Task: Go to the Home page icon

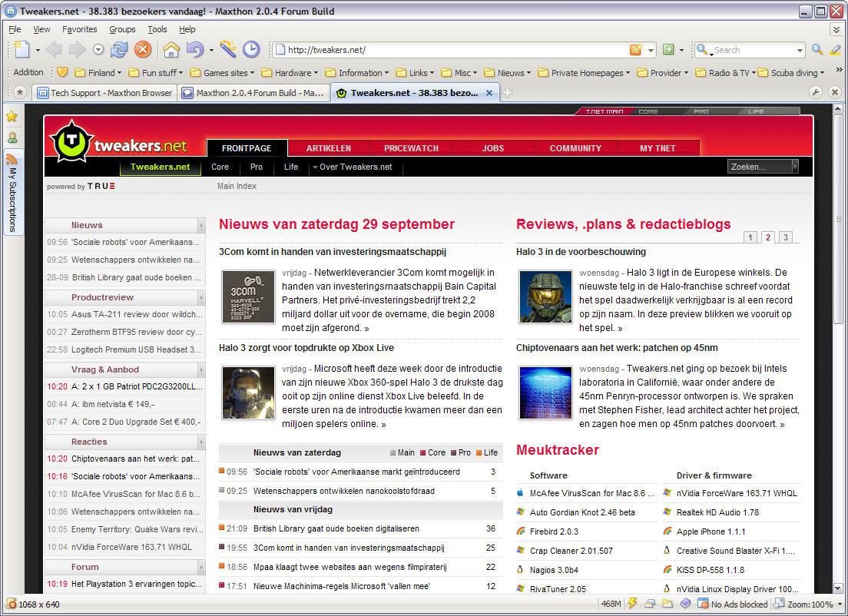Action: (171, 50)
